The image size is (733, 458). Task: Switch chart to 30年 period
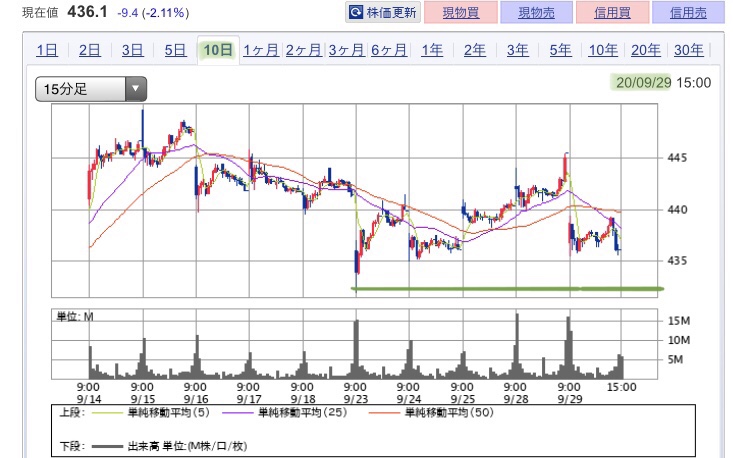(689, 50)
